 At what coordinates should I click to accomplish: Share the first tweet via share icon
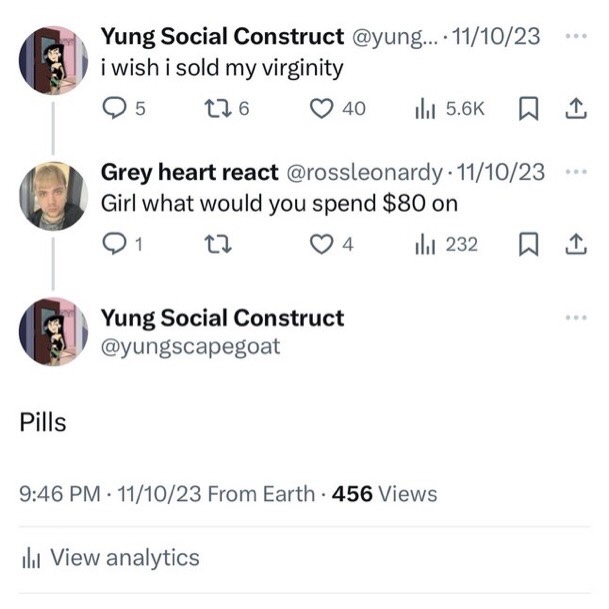575,108
